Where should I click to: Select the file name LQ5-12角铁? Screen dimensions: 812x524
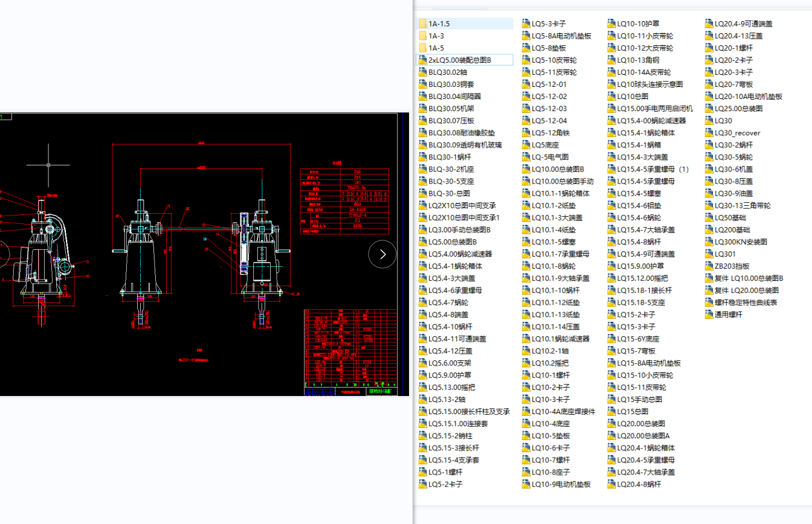(x=551, y=133)
